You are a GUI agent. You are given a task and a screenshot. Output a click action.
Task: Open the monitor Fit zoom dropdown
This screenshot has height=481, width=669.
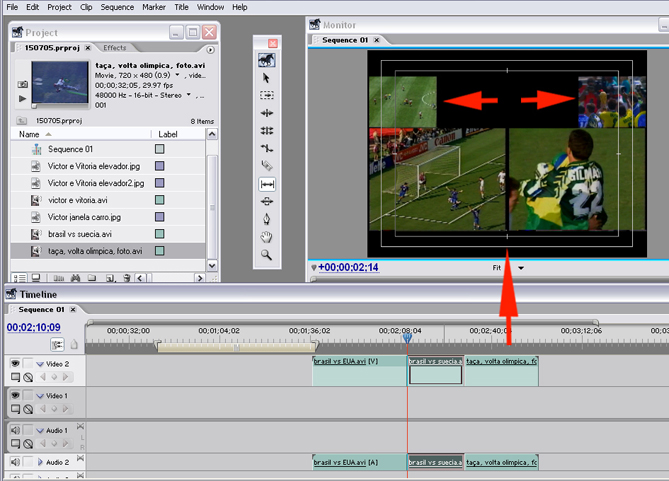[x=521, y=268]
